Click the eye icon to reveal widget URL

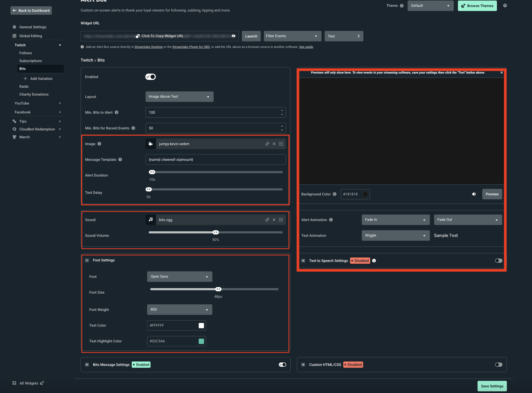(233, 36)
